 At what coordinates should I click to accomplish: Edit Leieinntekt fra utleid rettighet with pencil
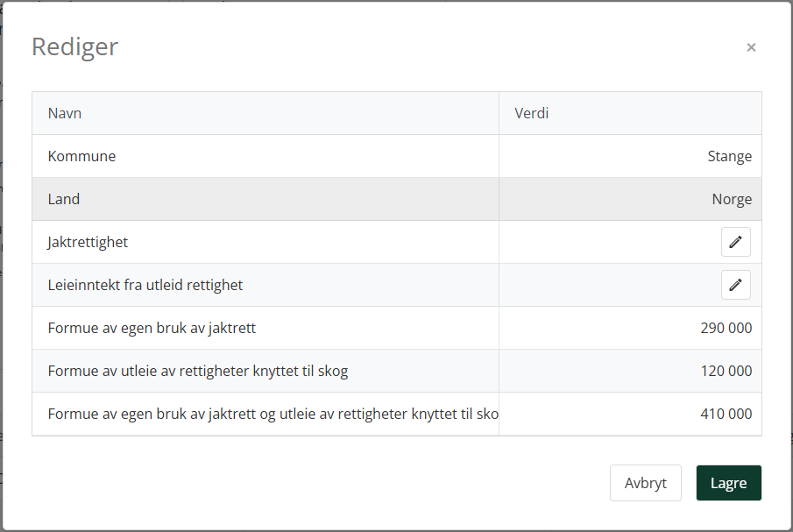point(735,285)
